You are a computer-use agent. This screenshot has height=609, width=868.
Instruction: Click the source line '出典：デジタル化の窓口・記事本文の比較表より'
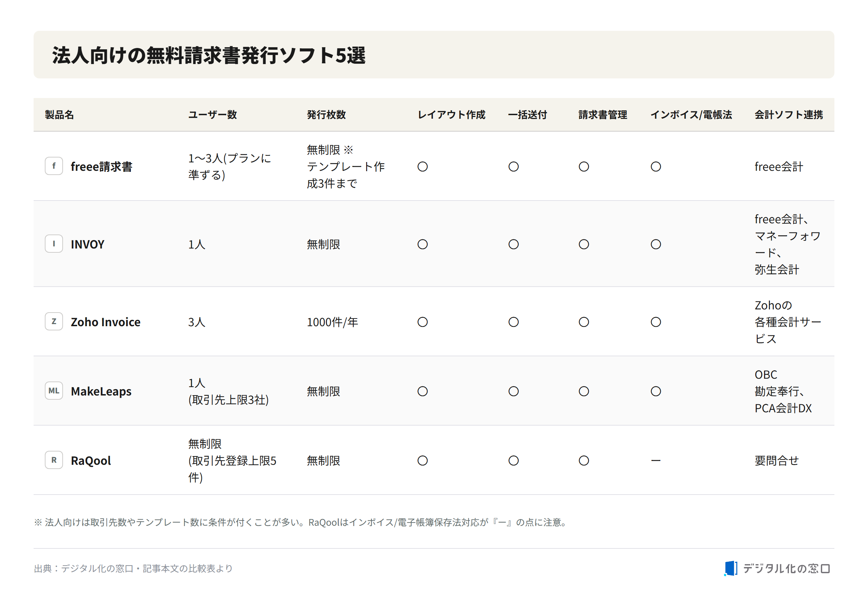pos(133,568)
